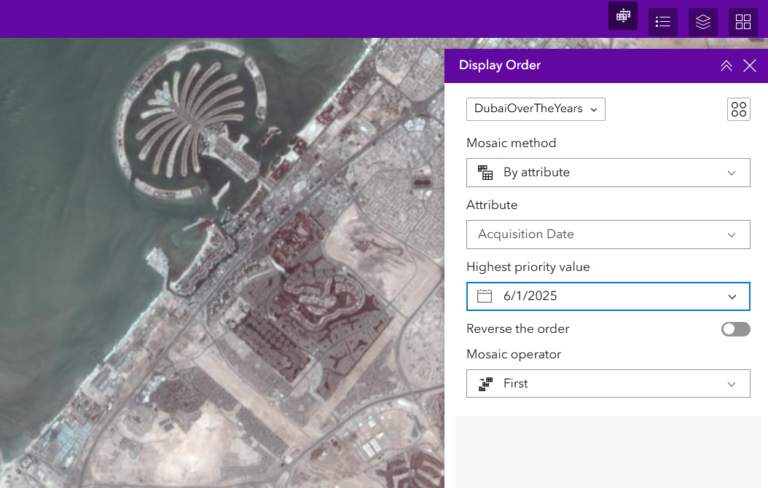Open the Mosaic method dropdown

(x=608, y=172)
